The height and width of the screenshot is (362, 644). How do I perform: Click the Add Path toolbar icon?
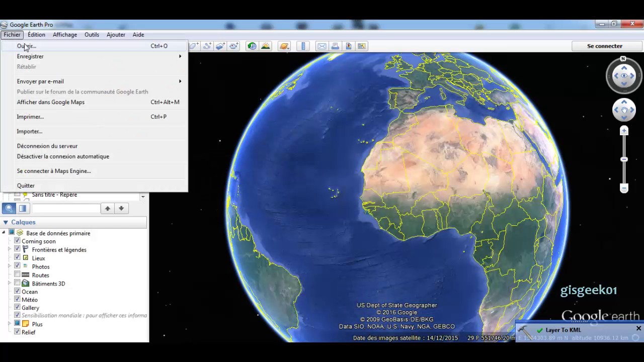click(207, 46)
